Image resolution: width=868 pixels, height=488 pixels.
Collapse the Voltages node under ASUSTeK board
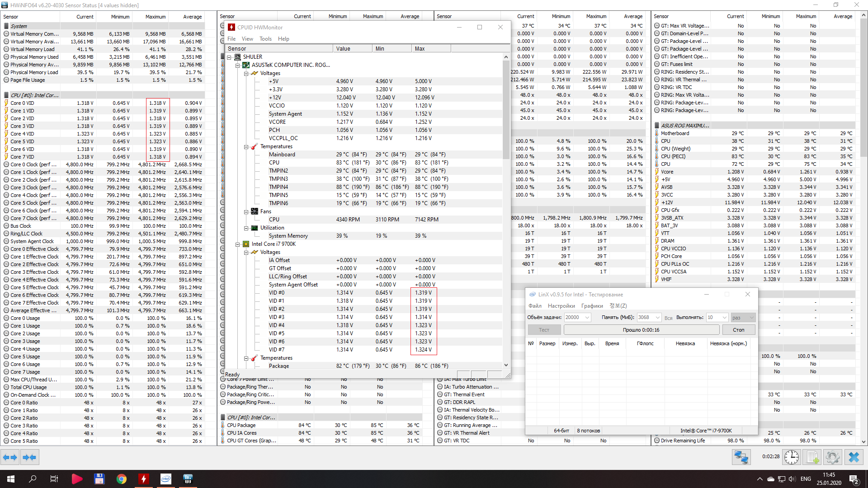click(x=246, y=73)
